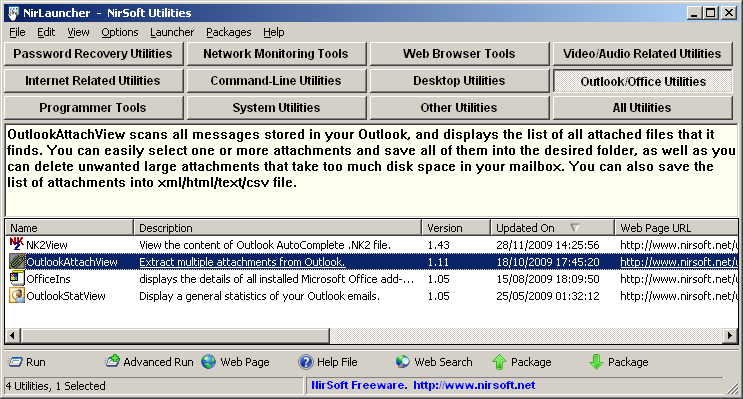Click the horizontal scrollbar thumb
743x399 pixels.
tap(175, 336)
